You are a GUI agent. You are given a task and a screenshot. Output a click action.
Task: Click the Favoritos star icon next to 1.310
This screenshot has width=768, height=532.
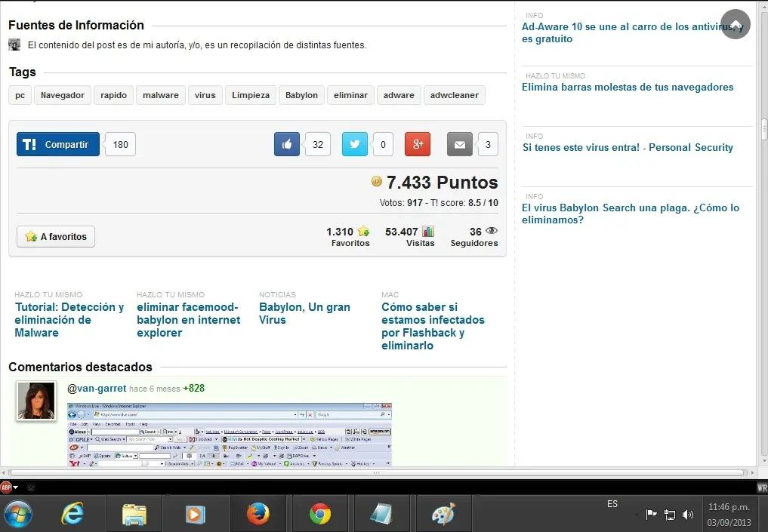point(363,231)
